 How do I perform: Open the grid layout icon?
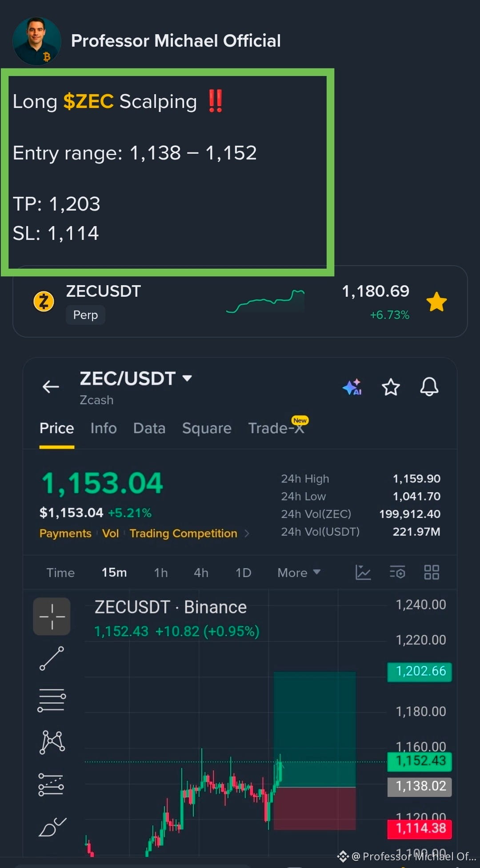pos(432,572)
